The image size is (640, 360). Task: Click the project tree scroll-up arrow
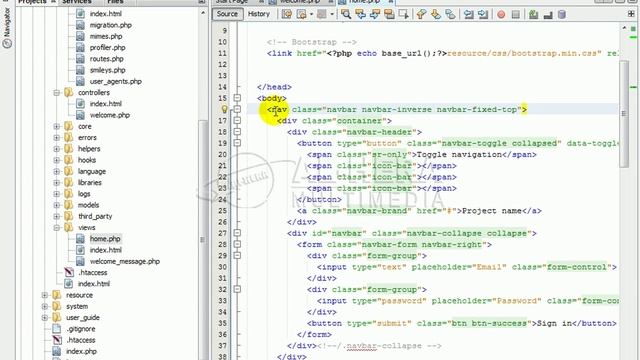click(x=203, y=13)
